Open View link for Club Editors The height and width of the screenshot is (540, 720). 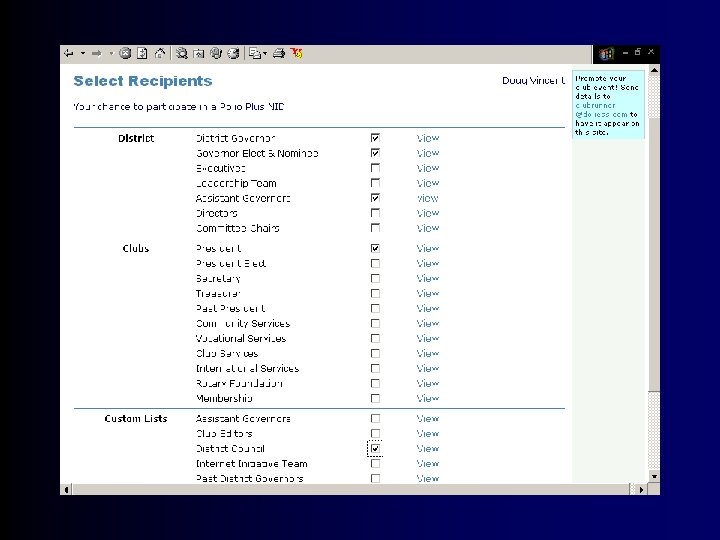pos(428,433)
